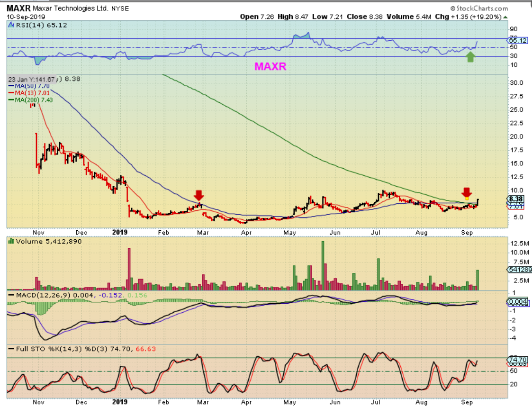
Task: Click the Volume 5,412,890 legend label
Action: [x=48, y=241]
